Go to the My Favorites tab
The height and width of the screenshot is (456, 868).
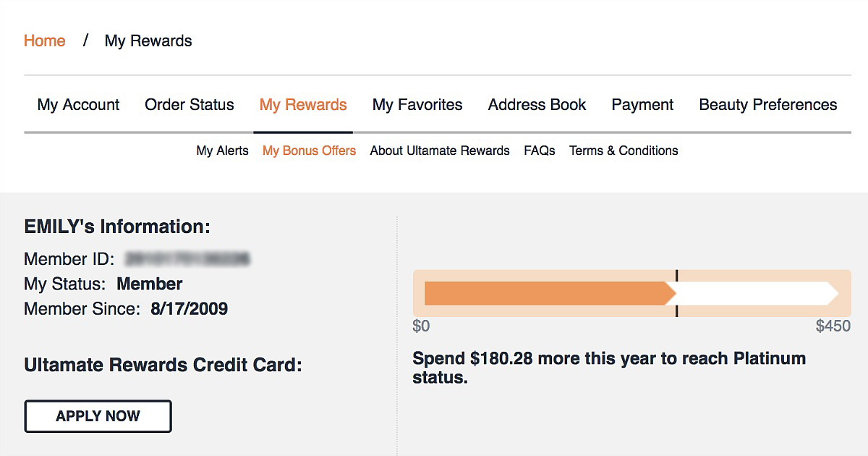point(417,105)
